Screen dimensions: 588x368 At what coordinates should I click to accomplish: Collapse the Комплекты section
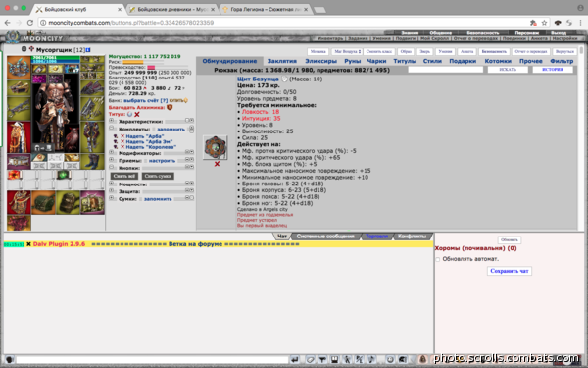tap(112, 129)
